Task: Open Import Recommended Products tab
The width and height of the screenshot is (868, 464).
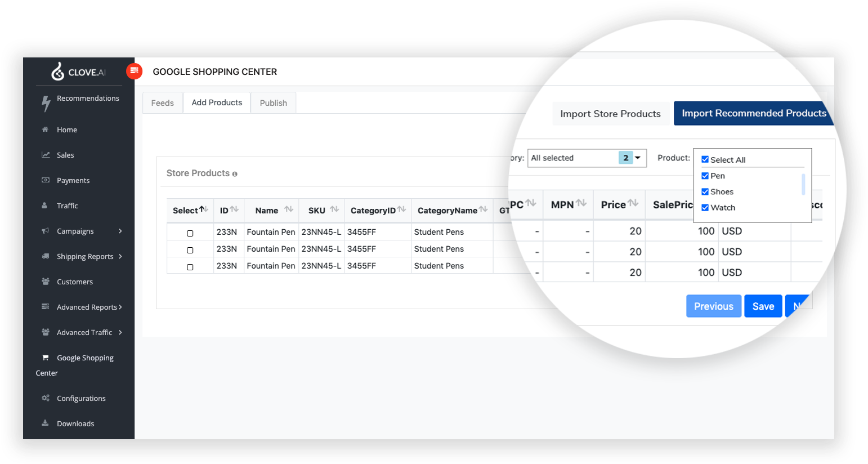Action: 754,113
